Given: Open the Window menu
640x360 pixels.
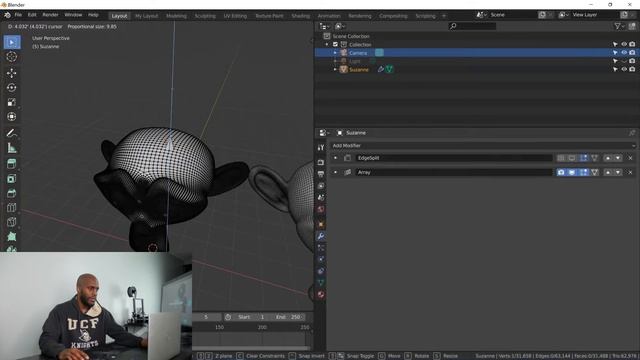Looking at the screenshot, I should (x=73, y=15).
